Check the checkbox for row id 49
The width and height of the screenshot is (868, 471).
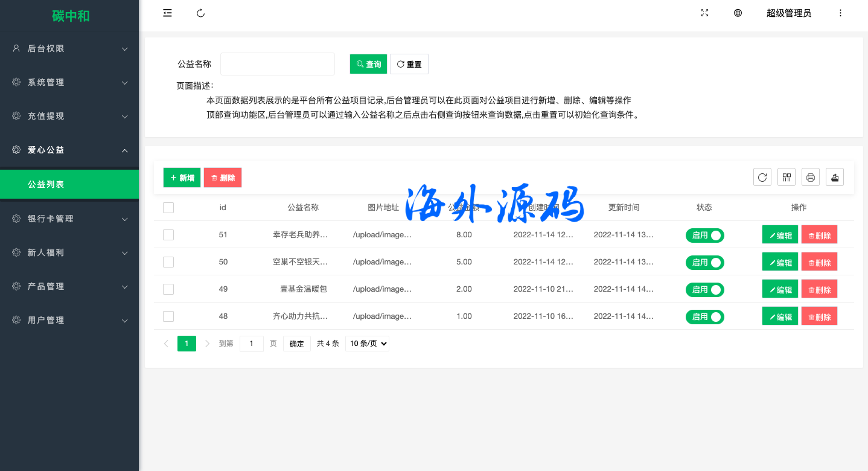(x=168, y=289)
